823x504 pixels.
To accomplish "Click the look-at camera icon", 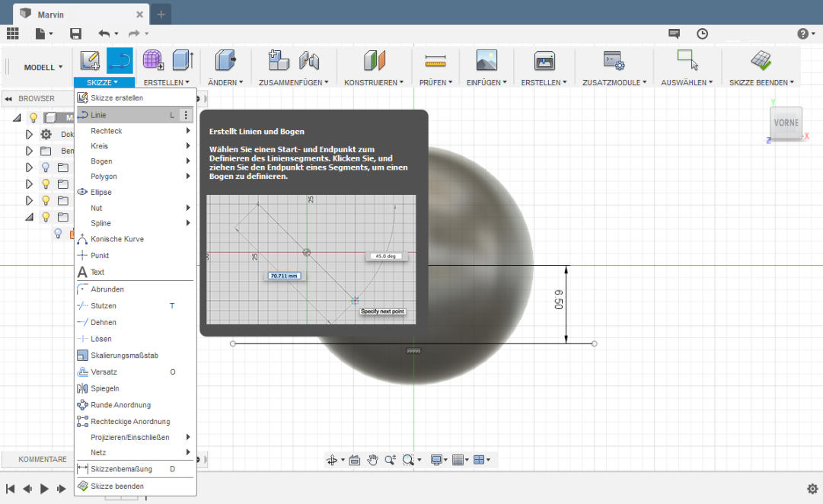I will [x=354, y=460].
